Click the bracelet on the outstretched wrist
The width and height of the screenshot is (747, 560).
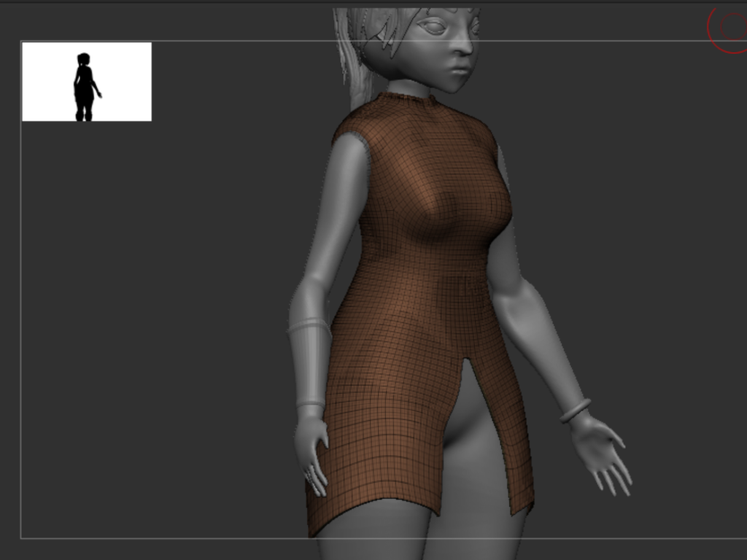(576, 411)
